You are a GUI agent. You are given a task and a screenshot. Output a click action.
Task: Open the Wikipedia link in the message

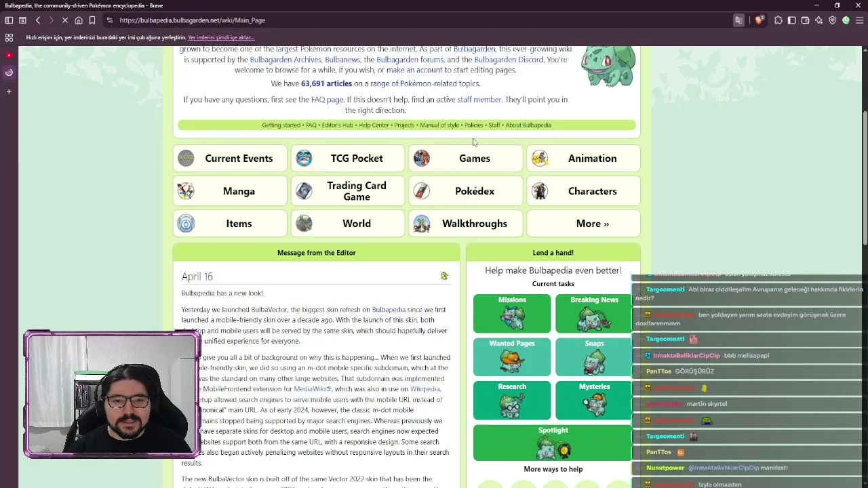click(425, 389)
